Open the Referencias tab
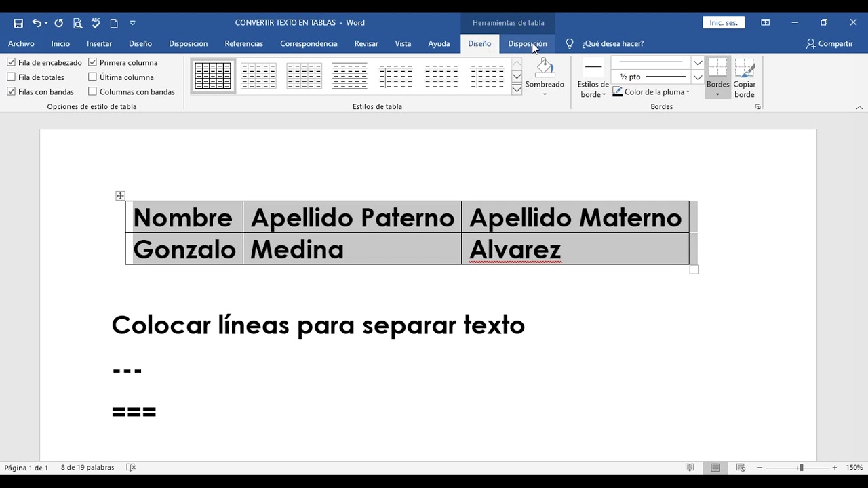The height and width of the screenshot is (488, 868). [x=243, y=43]
